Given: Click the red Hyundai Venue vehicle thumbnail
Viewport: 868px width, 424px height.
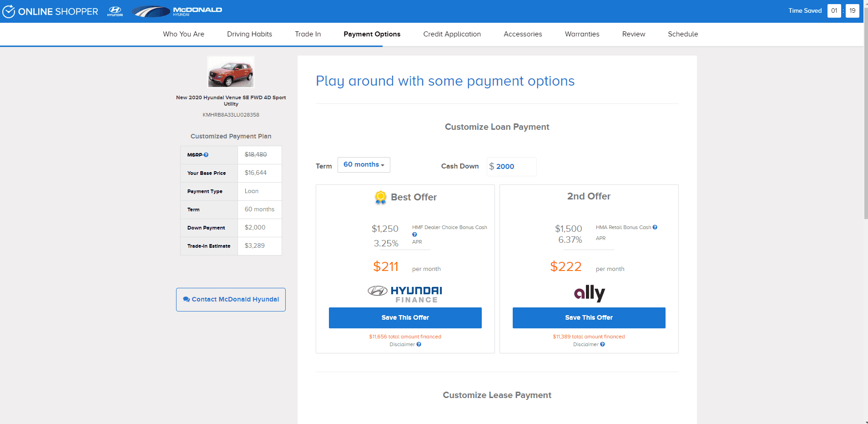Looking at the screenshot, I should click(x=231, y=72).
